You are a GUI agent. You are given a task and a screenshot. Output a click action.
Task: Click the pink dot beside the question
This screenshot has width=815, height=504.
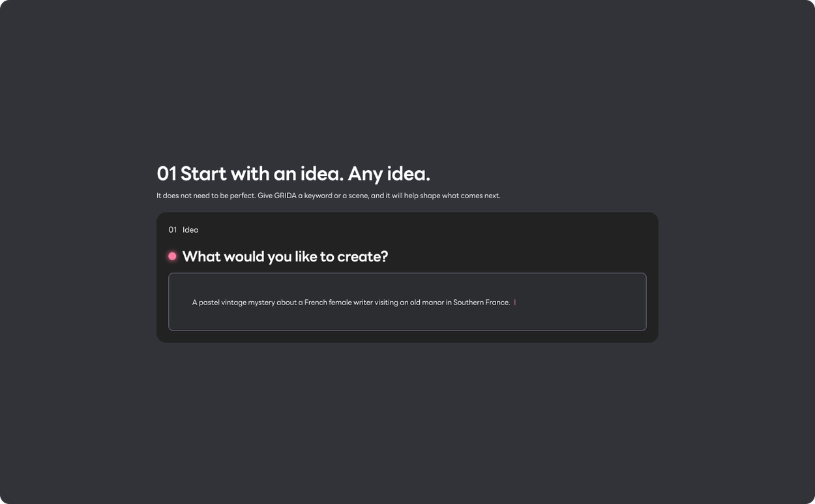172,256
